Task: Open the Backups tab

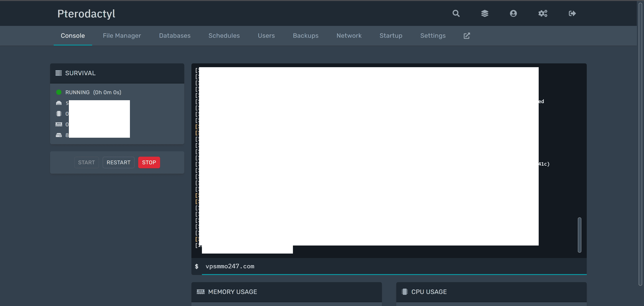Action: tap(305, 36)
